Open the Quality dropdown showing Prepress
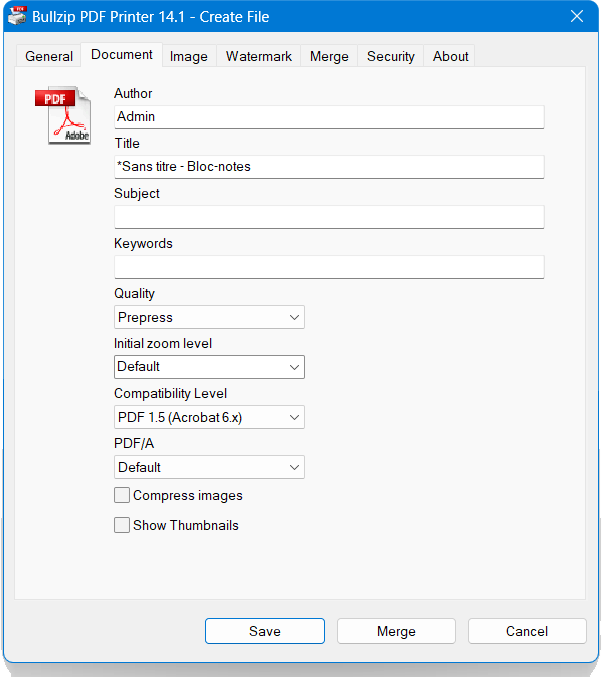Image resolution: width=602 pixels, height=677 pixels. click(x=209, y=317)
